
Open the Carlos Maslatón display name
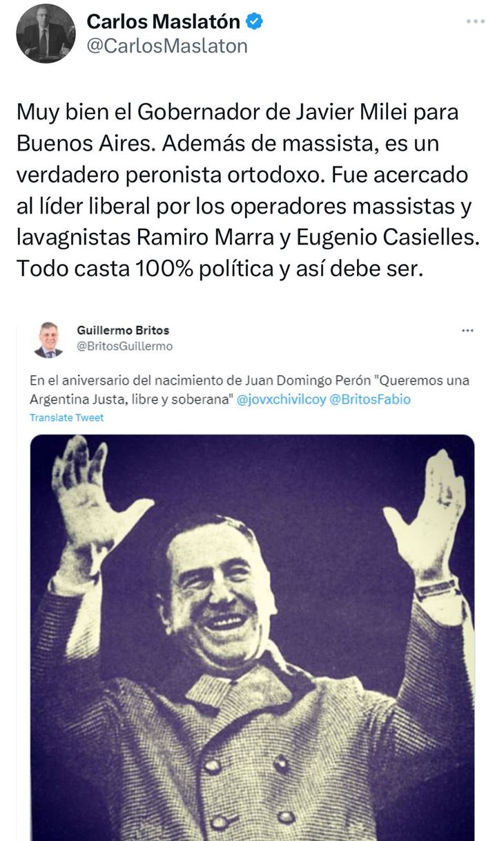tap(164, 22)
